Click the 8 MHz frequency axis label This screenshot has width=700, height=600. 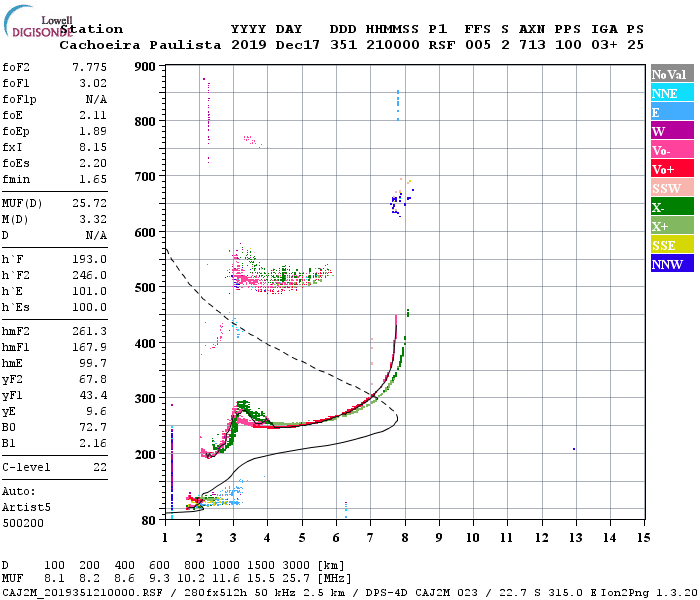(404, 538)
